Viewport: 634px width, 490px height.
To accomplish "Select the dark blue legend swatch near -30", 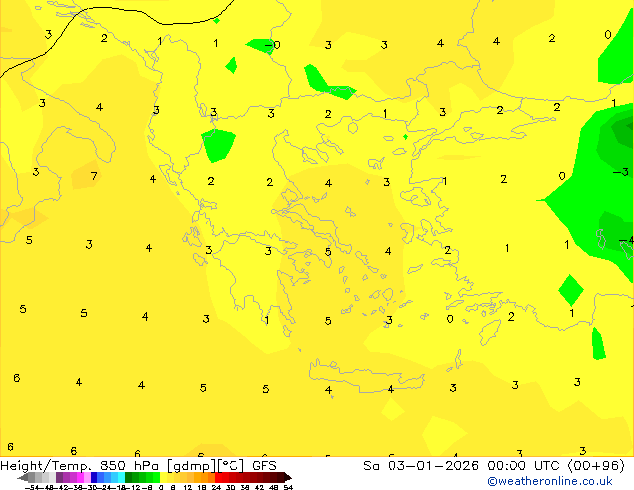I will click(94, 477).
